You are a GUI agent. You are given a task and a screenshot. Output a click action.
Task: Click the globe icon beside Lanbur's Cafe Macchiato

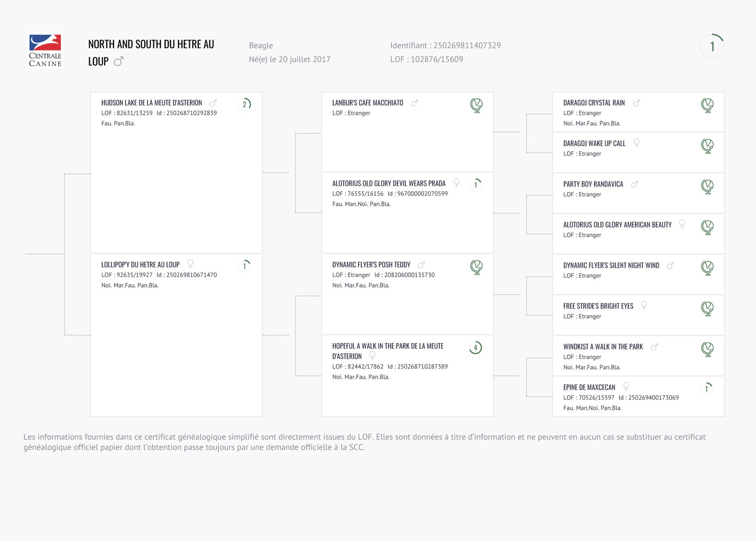point(476,105)
